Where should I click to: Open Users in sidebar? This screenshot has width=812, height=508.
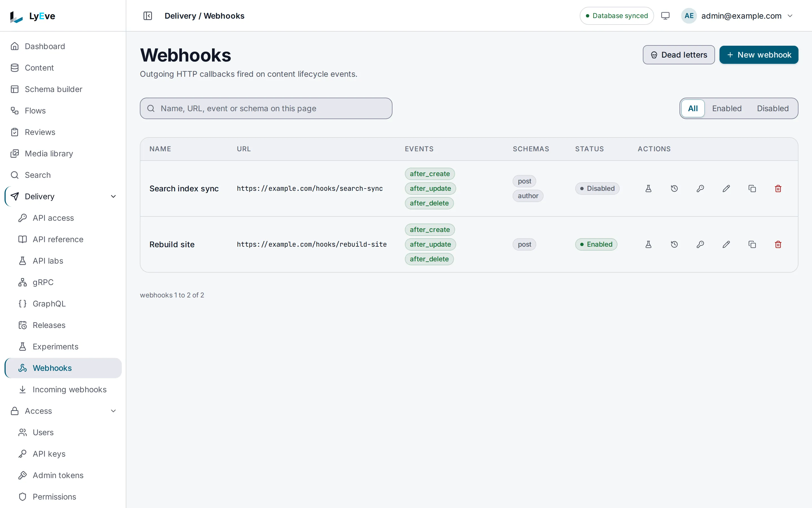(63, 432)
